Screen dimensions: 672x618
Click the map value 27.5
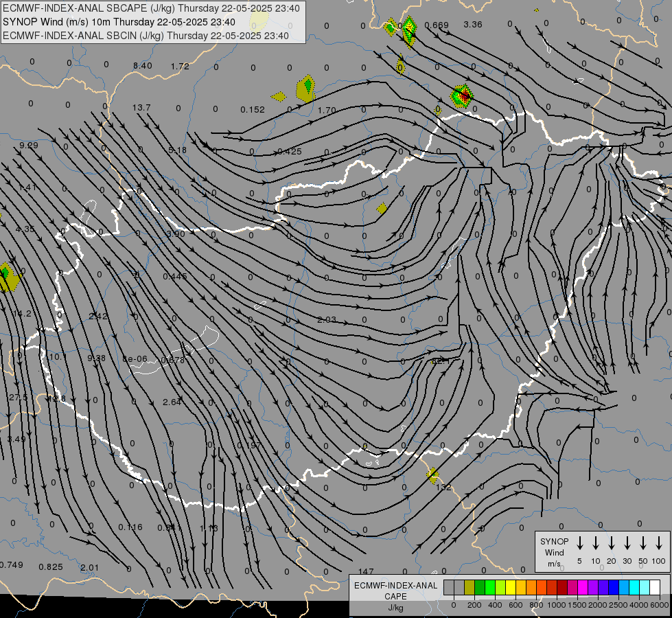(x=18, y=398)
